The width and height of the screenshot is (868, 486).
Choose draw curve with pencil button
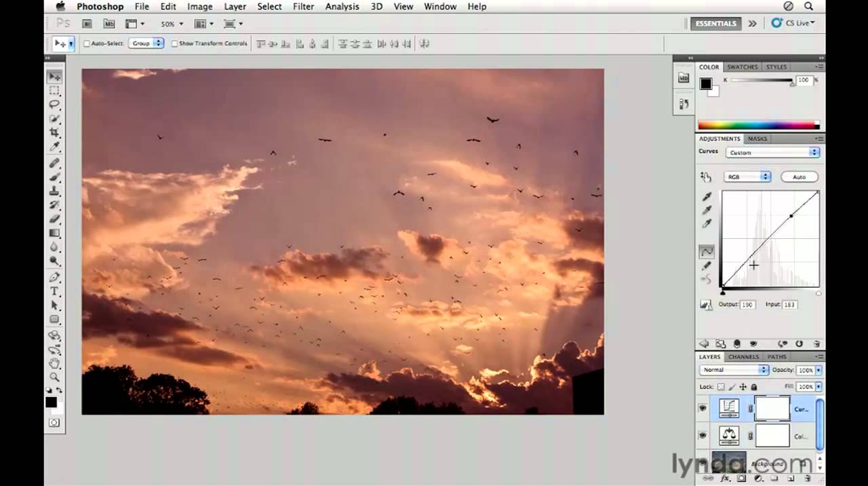(x=707, y=266)
